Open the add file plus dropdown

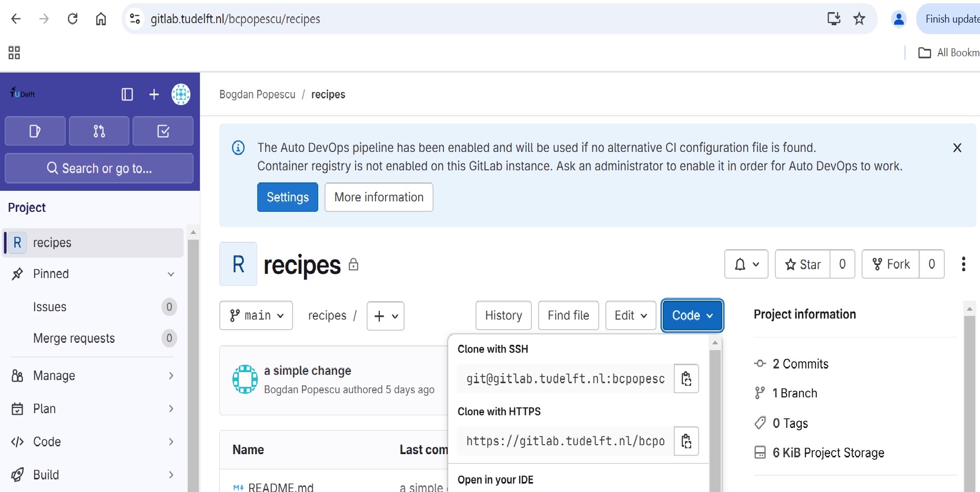click(x=386, y=315)
